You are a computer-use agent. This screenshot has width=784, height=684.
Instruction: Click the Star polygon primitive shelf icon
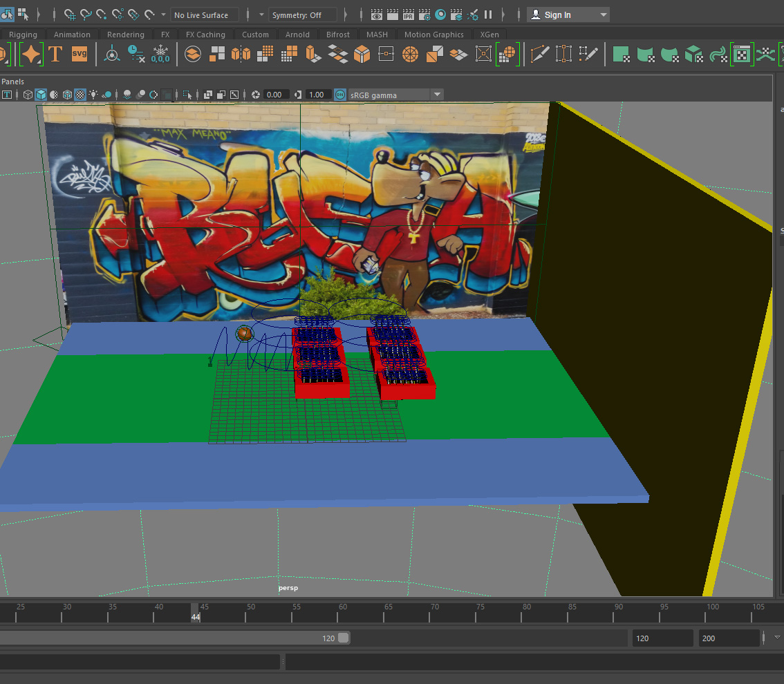coord(31,54)
